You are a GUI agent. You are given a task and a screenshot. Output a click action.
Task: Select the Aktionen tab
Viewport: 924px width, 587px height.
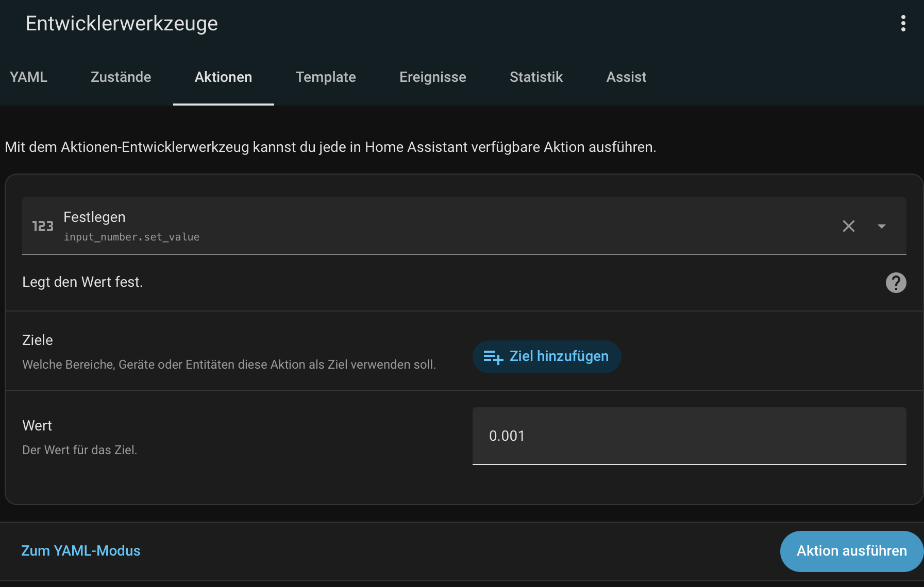pos(223,77)
